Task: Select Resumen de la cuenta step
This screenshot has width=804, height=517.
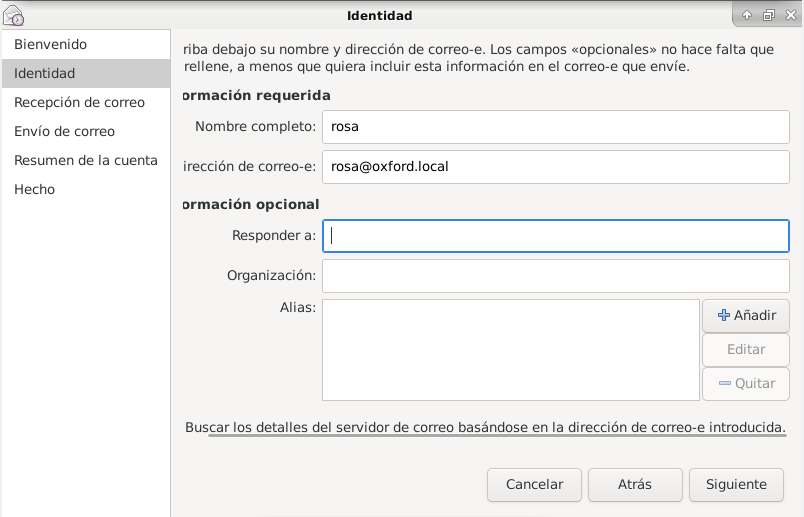Action: [x=85, y=160]
